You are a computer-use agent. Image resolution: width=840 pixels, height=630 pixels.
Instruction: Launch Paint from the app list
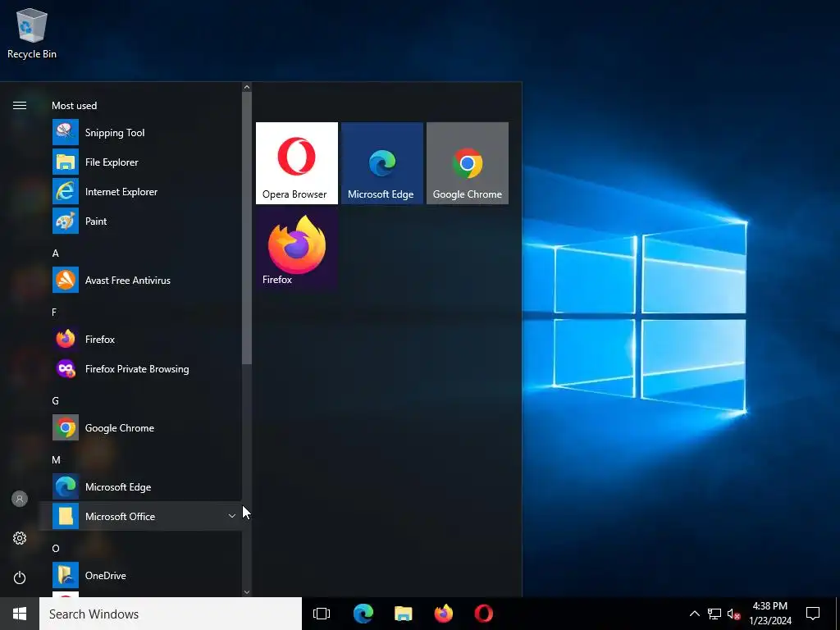tap(140, 221)
